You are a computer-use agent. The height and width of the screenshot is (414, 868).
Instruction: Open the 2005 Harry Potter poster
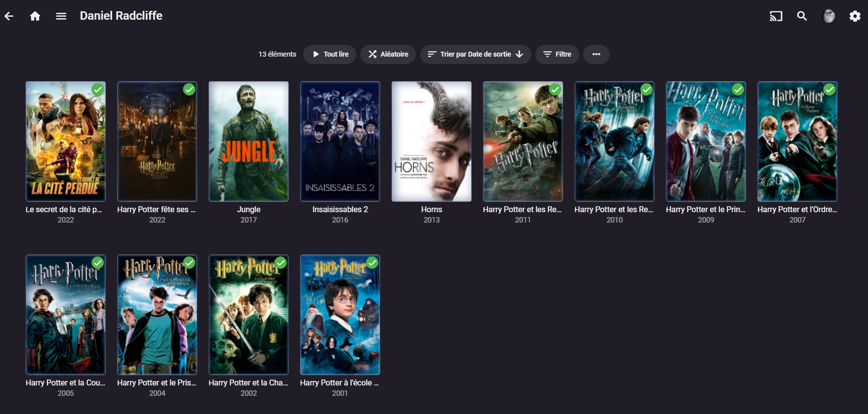[65, 315]
